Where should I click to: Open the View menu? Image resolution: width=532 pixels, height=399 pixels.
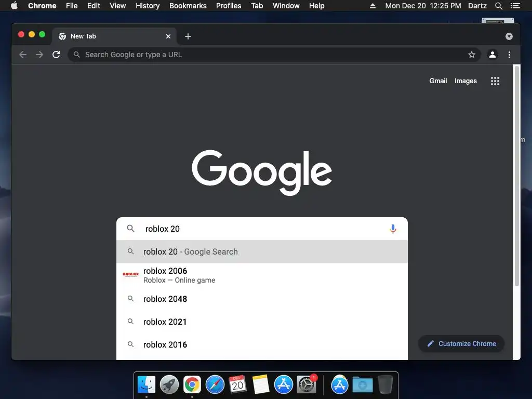coord(118,6)
